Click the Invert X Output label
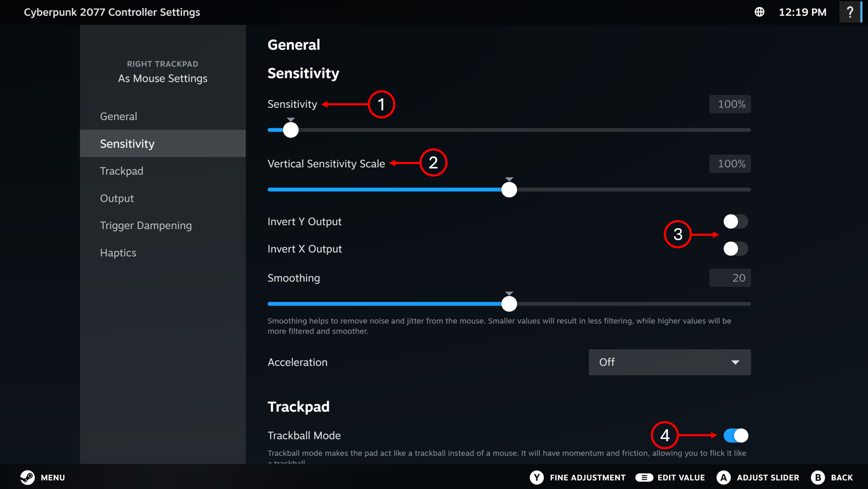 305,249
